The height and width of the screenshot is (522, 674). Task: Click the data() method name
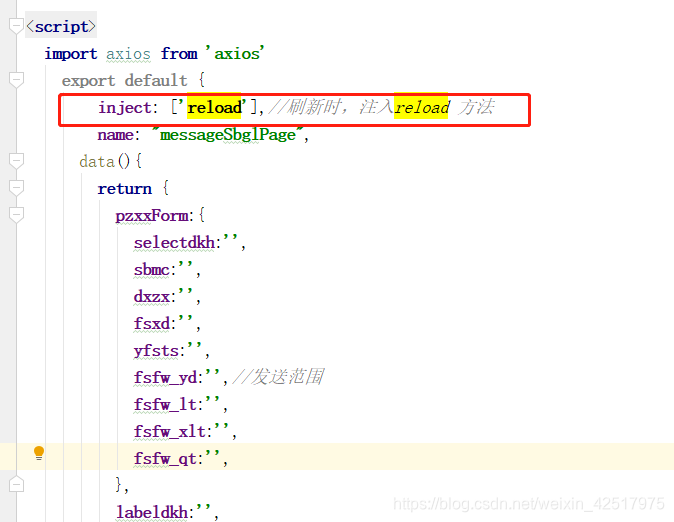pos(97,162)
